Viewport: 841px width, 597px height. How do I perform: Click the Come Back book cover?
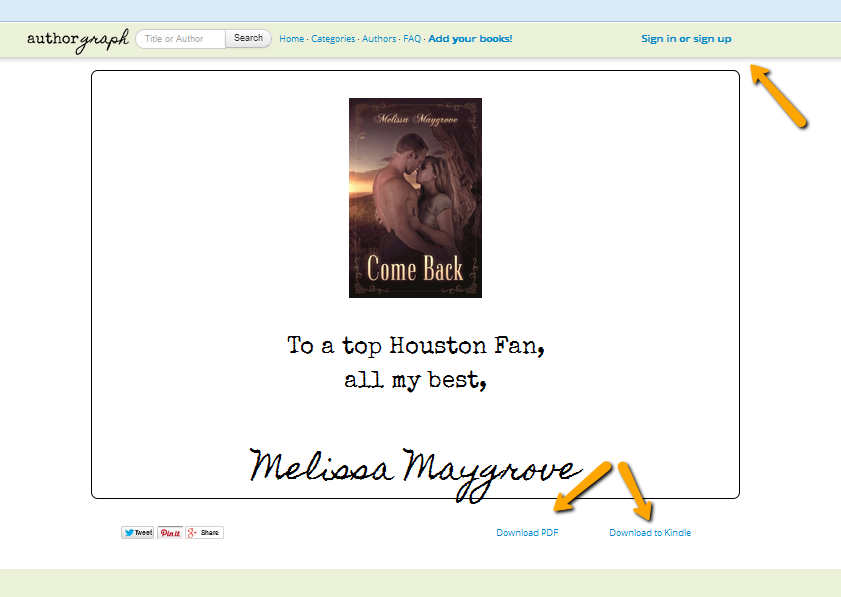coord(415,198)
